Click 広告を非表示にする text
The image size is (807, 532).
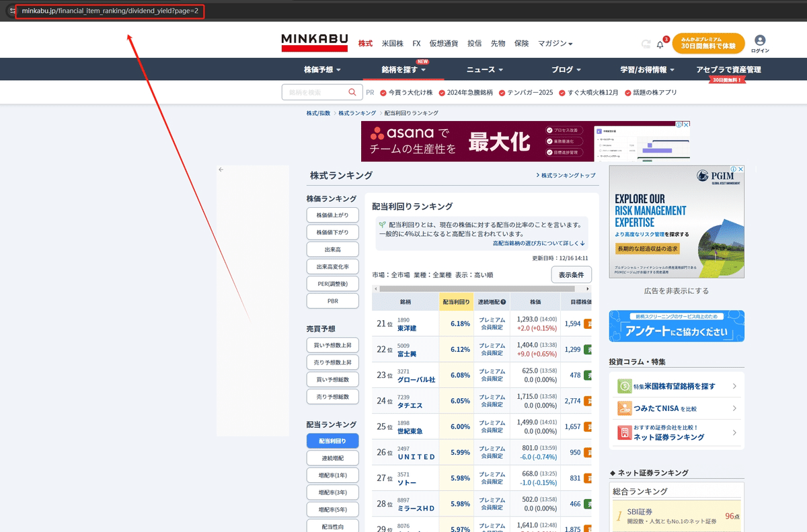tap(677, 291)
